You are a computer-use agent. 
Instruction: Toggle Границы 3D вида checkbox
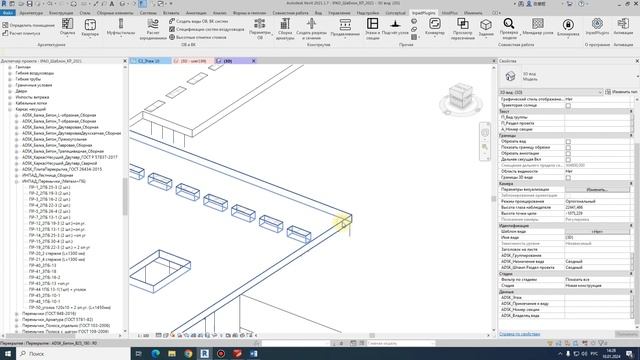pyautogui.click(x=568, y=178)
